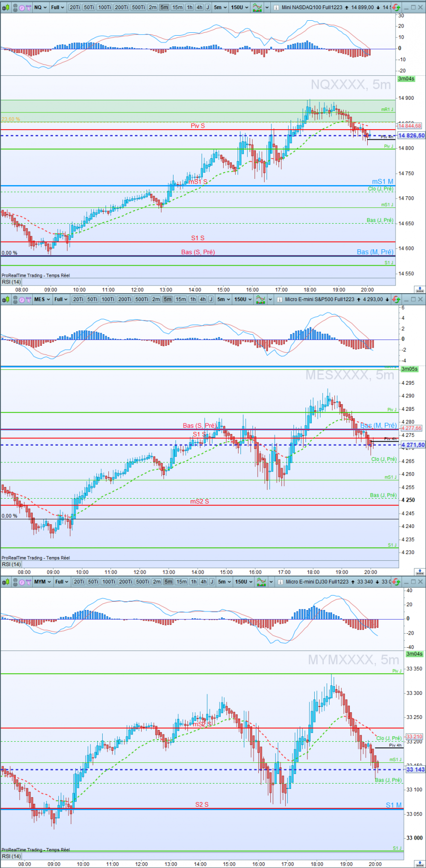The image size is (426, 868).
Task: Click the red-green refresh icon in MYM chart
Action: point(396,582)
